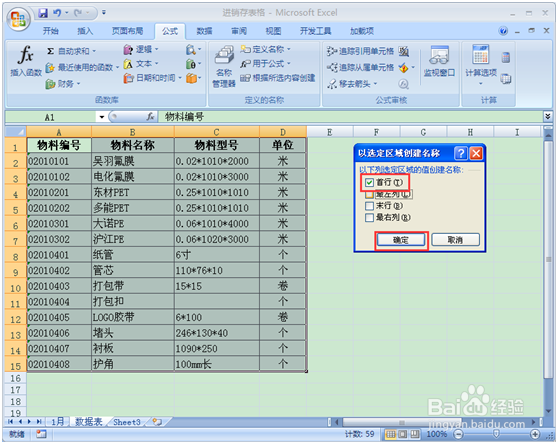
Task: Click 取消 to cancel the dialog
Action: pos(456,240)
